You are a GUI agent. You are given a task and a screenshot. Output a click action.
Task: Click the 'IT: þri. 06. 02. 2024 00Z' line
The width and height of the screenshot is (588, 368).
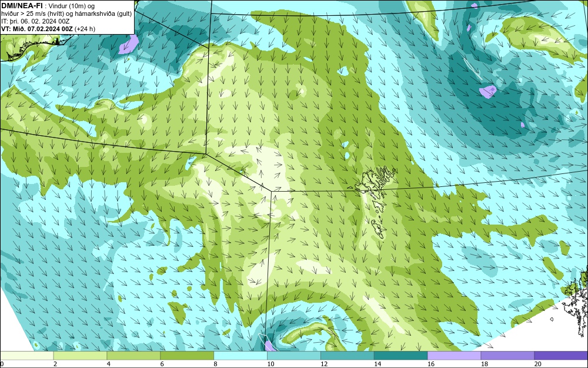pos(36,21)
